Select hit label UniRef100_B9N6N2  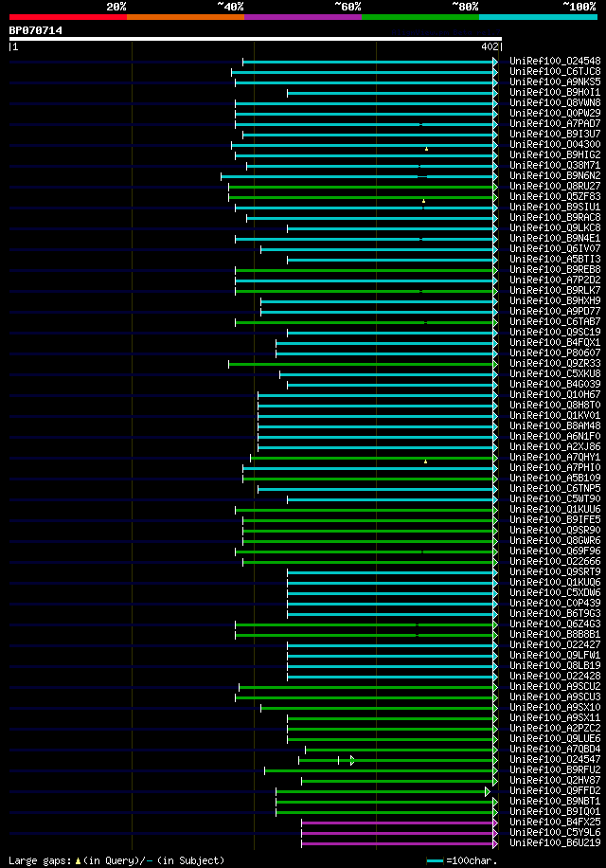click(555, 176)
